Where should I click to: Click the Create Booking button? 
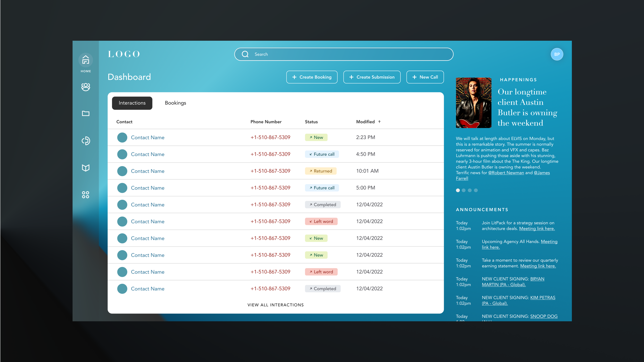tap(312, 77)
